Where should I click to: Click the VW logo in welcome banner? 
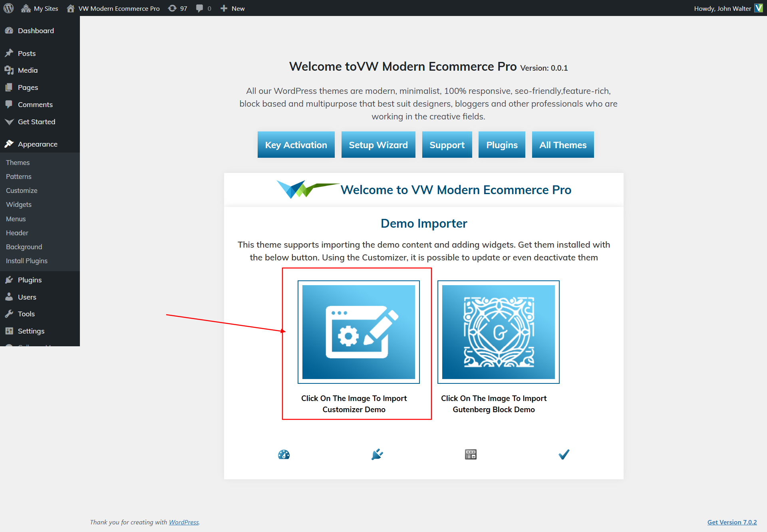coord(308,189)
